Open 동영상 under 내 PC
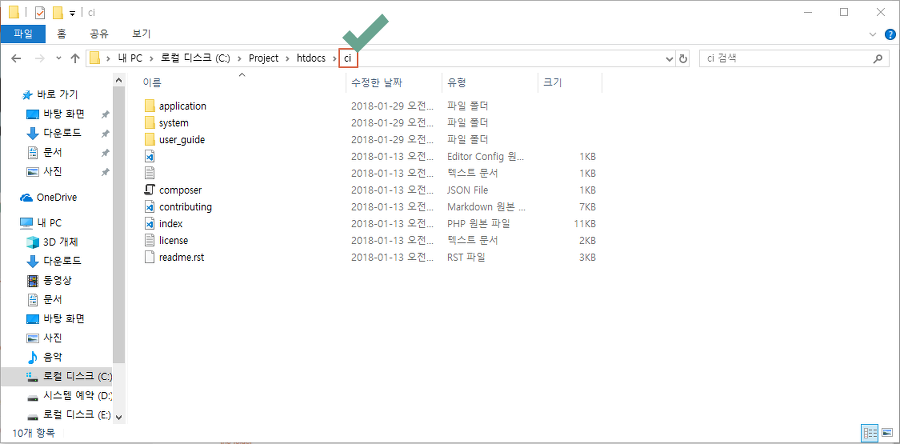900x444 pixels. pyautogui.click(x=57, y=281)
